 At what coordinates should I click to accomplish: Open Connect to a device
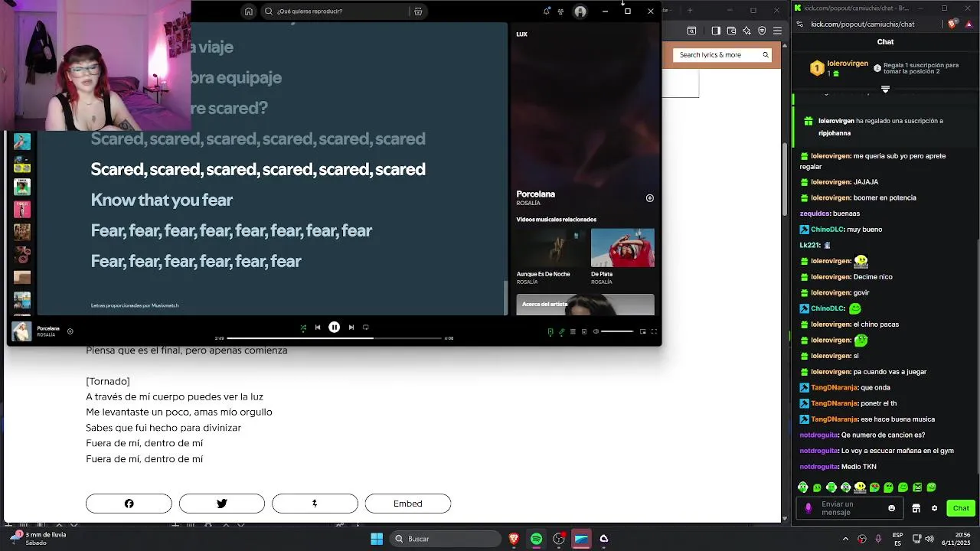point(584,331)
